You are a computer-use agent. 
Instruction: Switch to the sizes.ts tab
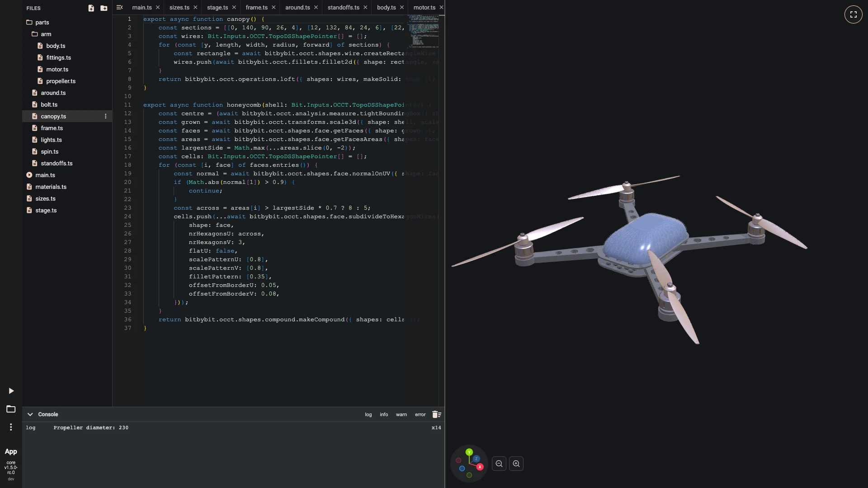pos(179,7)
